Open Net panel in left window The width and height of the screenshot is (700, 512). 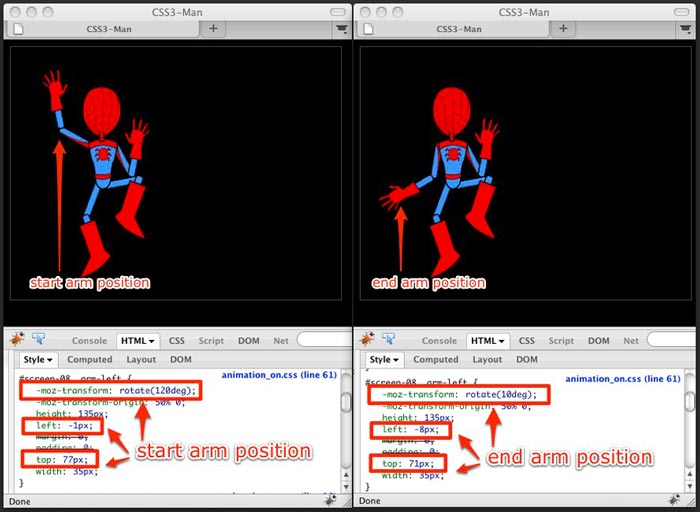(281, 341)
